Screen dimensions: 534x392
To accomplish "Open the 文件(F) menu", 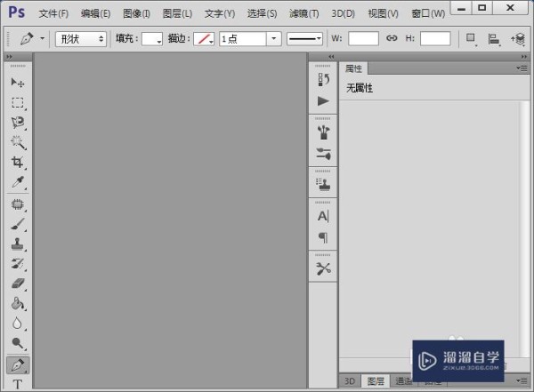I will click(53, 13).
